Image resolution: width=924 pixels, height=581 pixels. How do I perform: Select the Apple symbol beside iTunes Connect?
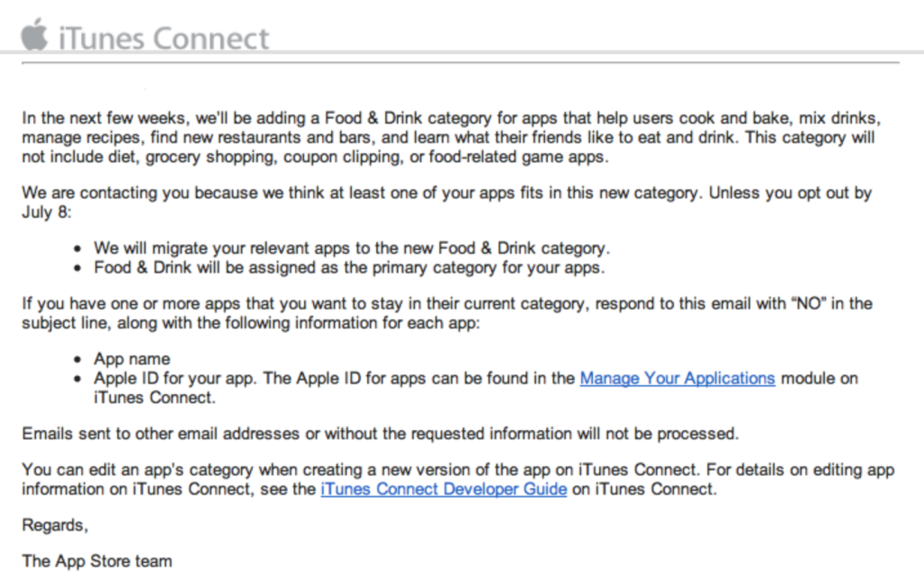pyautogui.click(x=35, y=38)
